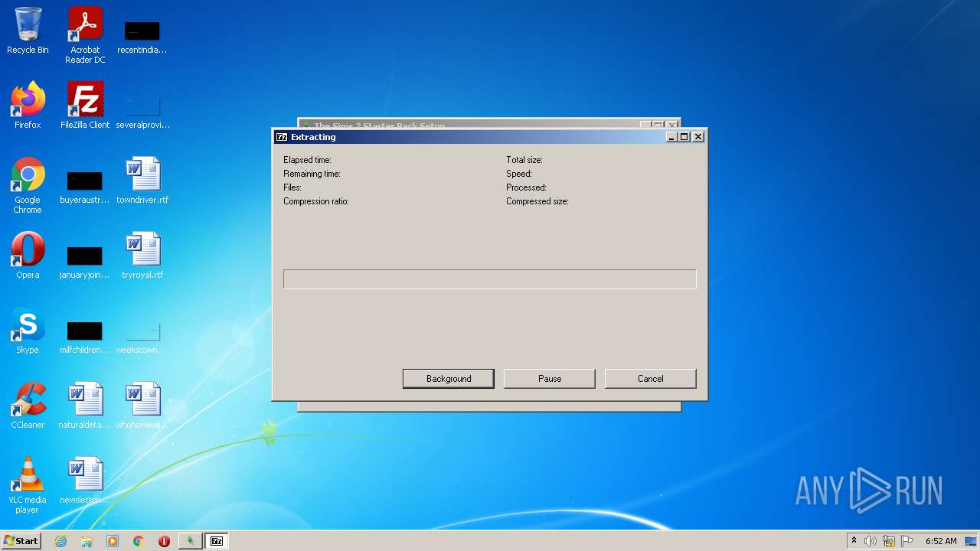Select the VLC media player shortcut
This screenshot has width=980, height=551.
(28, 485)
